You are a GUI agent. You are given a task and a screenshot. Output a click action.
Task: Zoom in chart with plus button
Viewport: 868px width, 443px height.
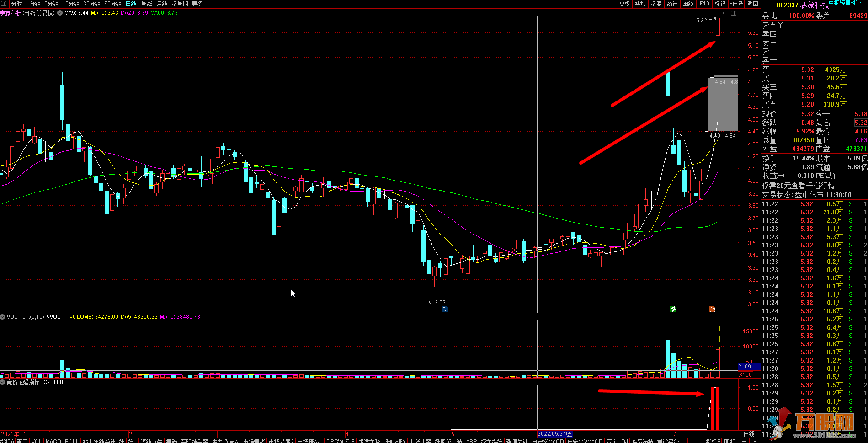coord(744,441)
